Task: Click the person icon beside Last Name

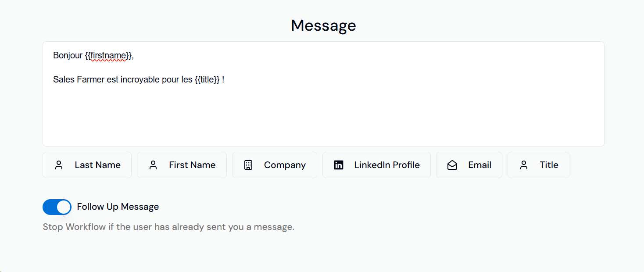Action: pyautogui.click(x=59, y=165)
